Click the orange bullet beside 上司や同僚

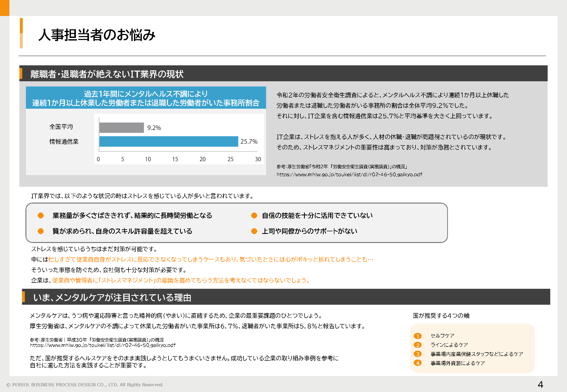[254, 231]
